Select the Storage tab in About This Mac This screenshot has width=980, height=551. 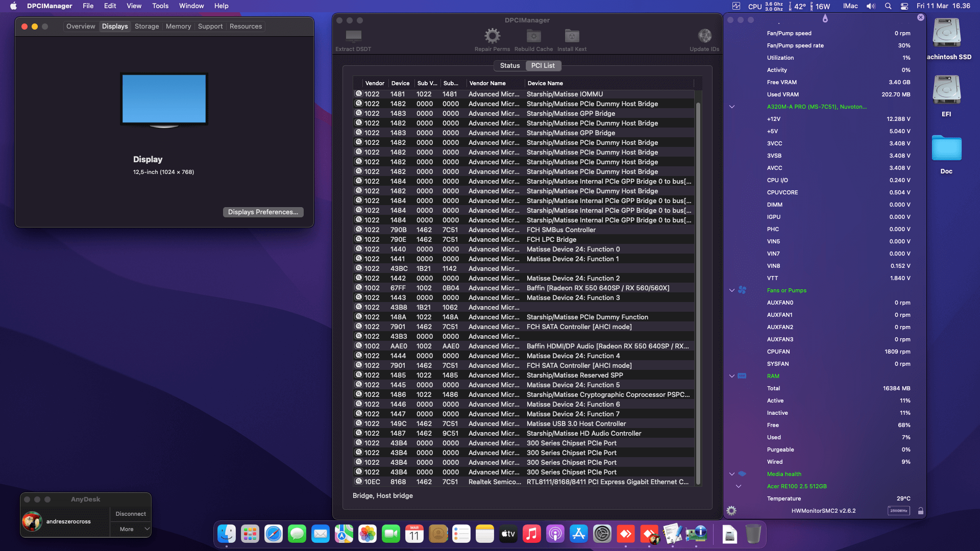(146, 26)
